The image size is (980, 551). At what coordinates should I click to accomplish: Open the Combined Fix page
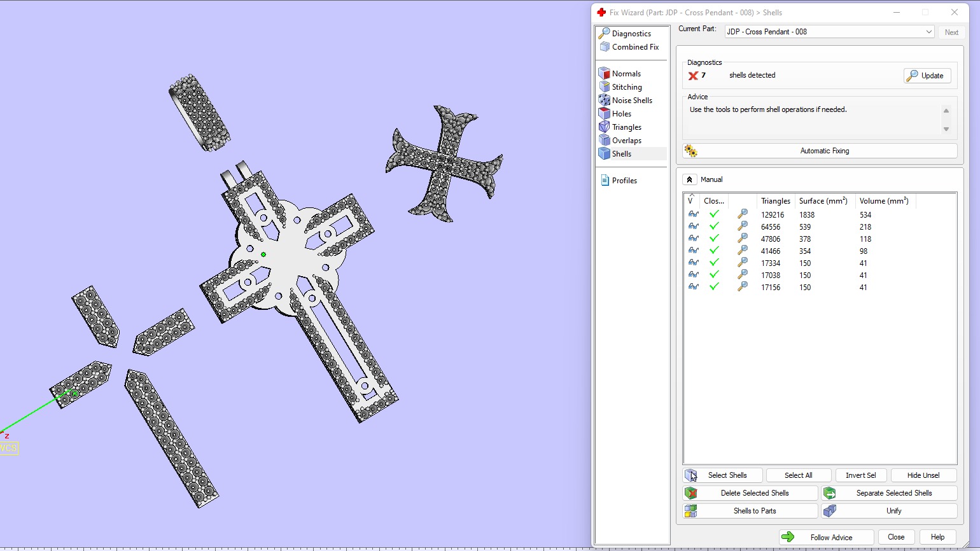click(x=629, y=47)
